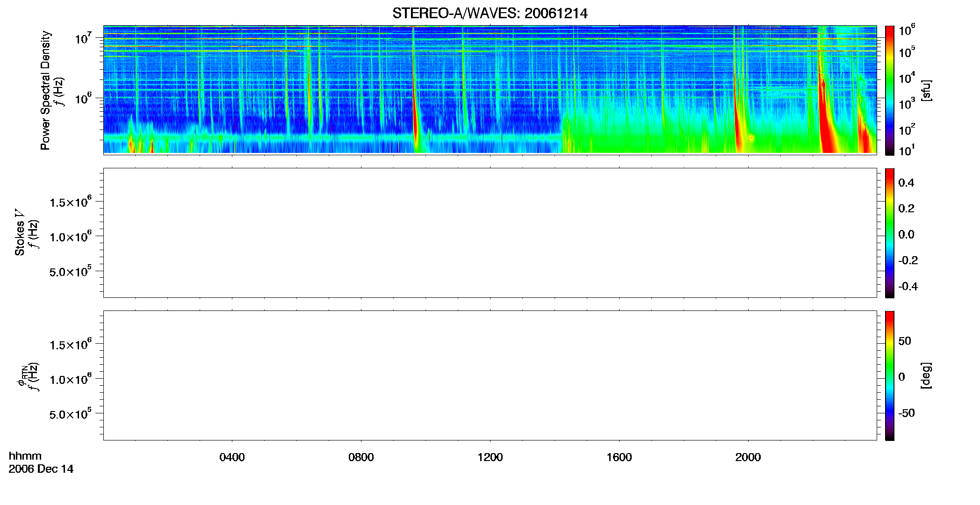Click the Stokes V axis label
980x505 pixels.
click(20, 232)
